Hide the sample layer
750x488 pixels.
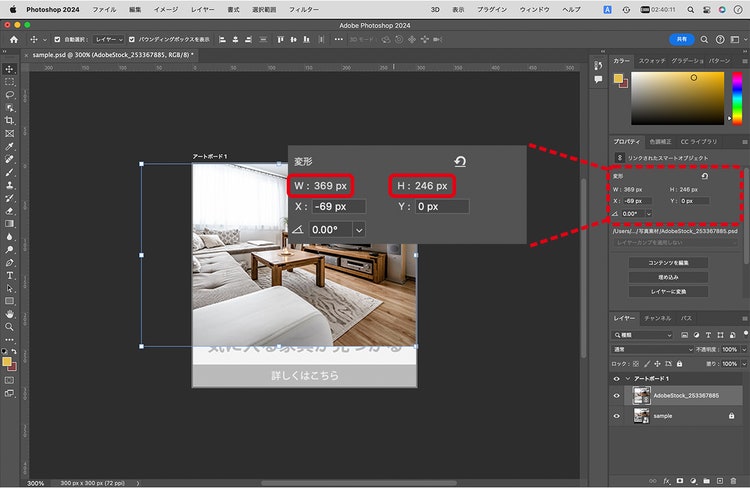617,416
